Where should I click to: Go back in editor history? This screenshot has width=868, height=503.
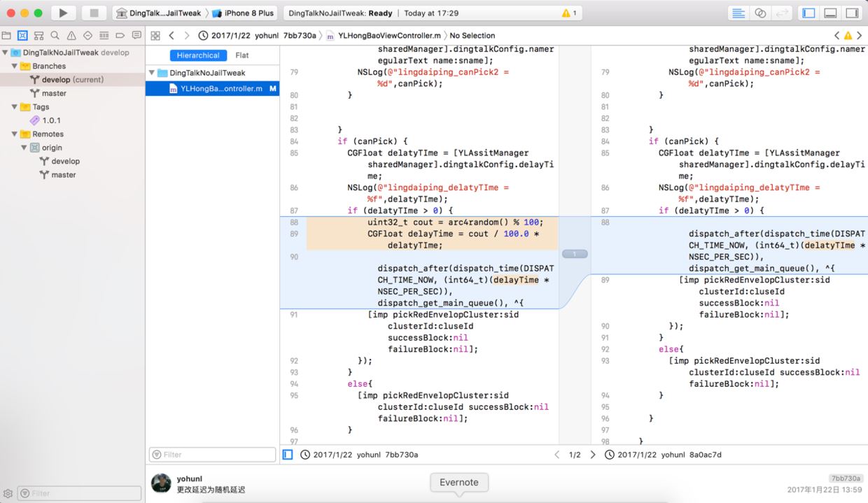(x=171, y=35)
